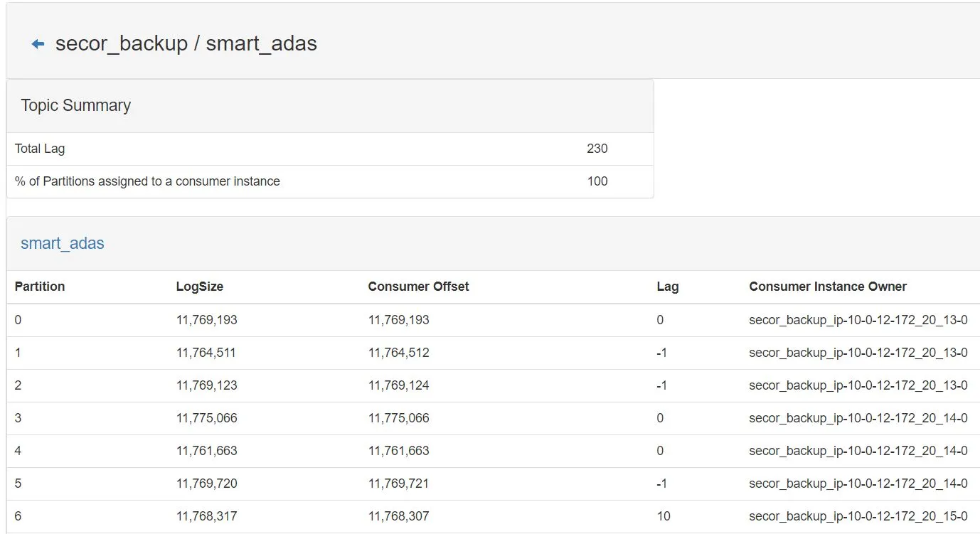Screen dimensions: 980x534
Task: Select LogSize value 11,769,193 for partition 0
Action: pyautogui.click(x=207, y=320)
